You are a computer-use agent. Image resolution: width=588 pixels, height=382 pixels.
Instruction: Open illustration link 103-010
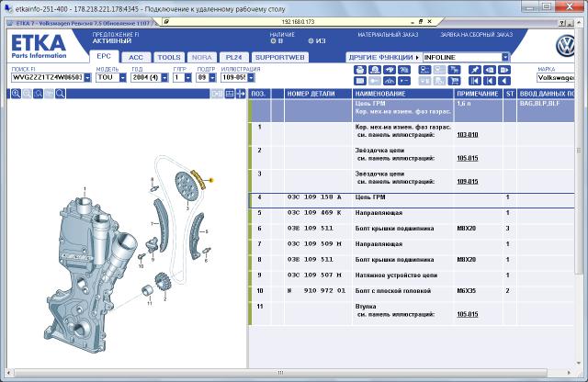coord(468,135)
